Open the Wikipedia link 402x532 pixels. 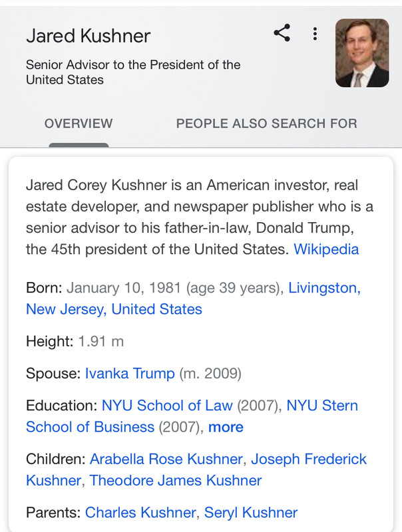point(326,249)
